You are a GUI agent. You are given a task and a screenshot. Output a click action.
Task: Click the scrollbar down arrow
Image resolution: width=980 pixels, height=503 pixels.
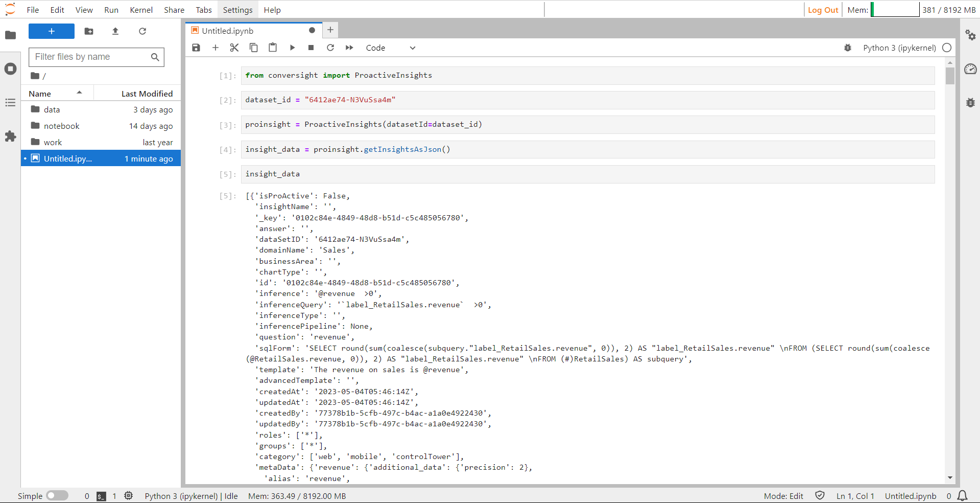click(950, 478)
